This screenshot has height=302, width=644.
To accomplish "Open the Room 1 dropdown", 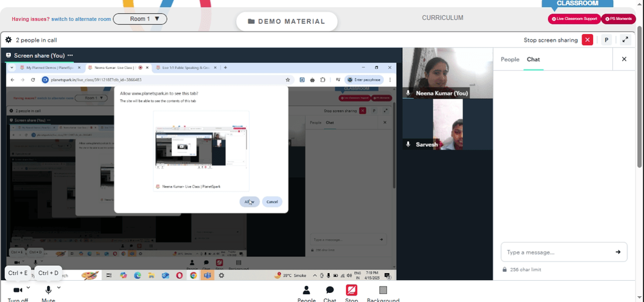I will (x=140, y=19).
